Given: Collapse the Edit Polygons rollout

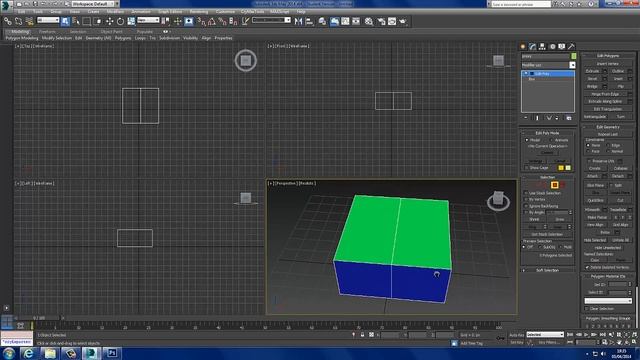Looking at the screenshot, I should pyautogui.click(x=607, y=56).
